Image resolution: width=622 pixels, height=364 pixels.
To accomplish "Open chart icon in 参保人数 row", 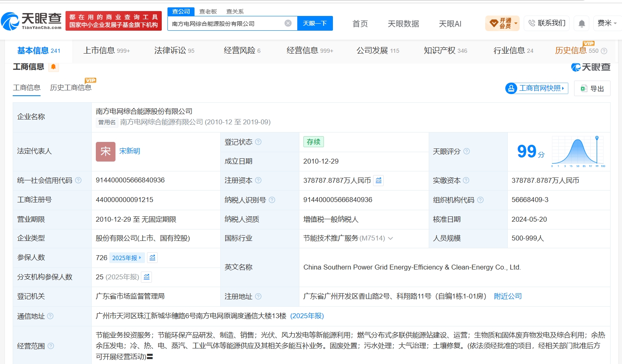I will pos(152,258).
